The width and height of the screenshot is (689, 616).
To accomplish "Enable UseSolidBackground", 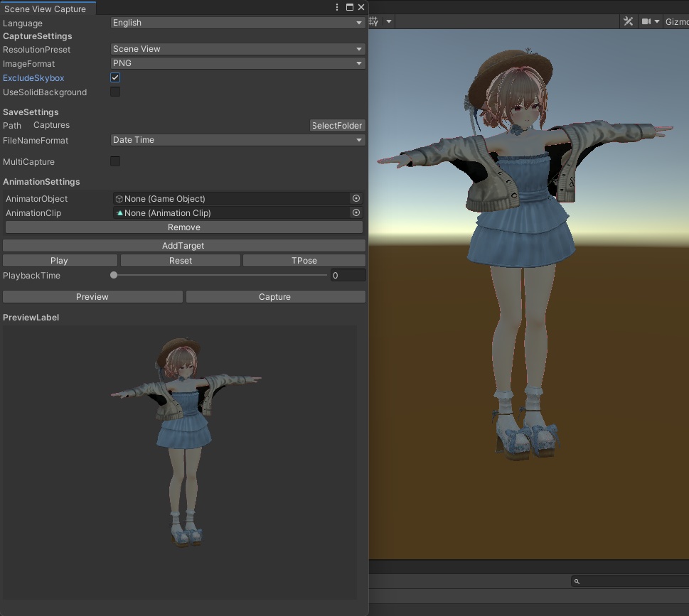I will (x=115, y=92).
